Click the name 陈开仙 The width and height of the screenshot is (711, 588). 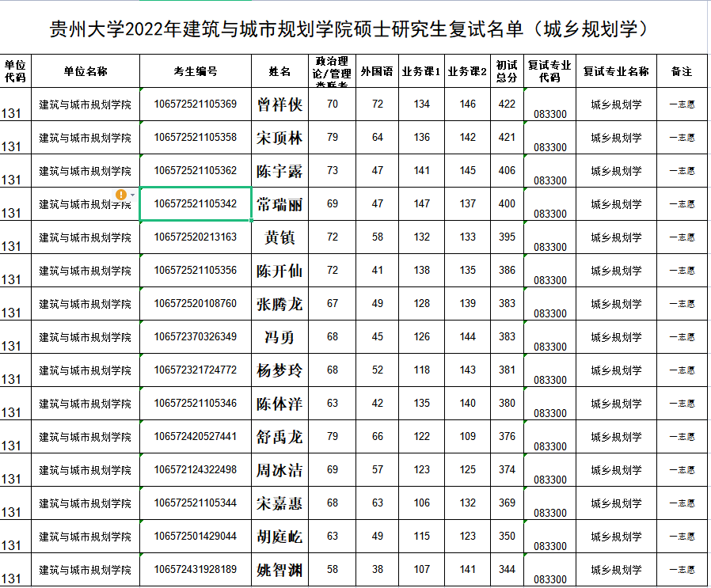279,271
